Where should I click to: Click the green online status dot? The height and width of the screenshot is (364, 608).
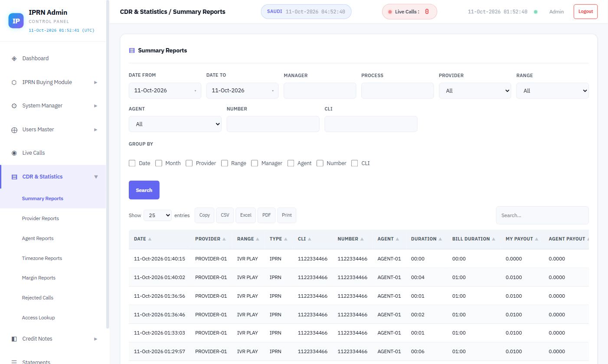coord(536,12)
